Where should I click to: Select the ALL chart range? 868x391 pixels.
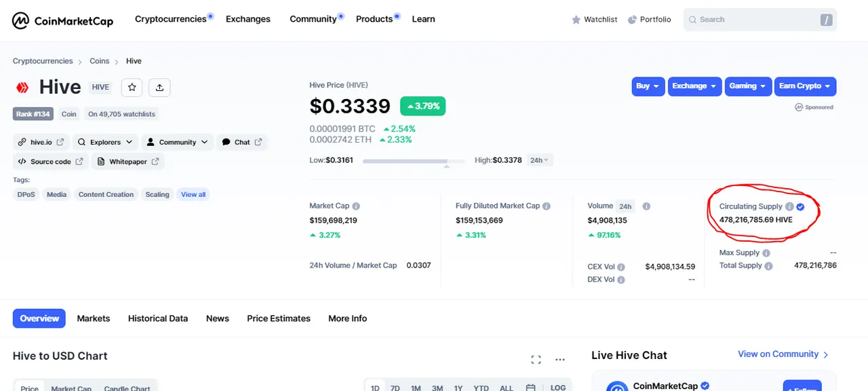507,387
